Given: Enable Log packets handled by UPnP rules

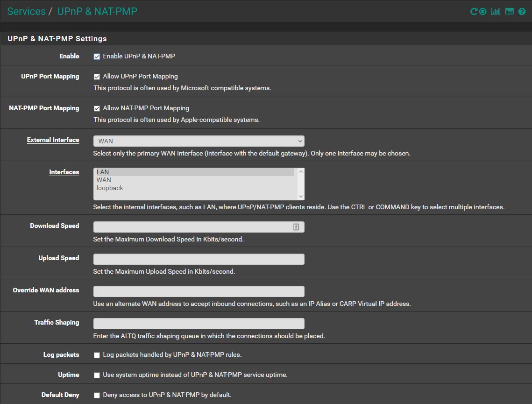Looking at the screenshot, I should [x=97, y=355].
